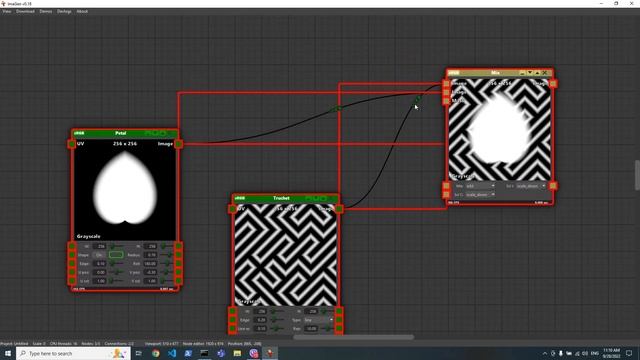The image size is (640, 360).
Task: Toggle the green-outlined Petal Shape option
Action: tap(116, 255)
